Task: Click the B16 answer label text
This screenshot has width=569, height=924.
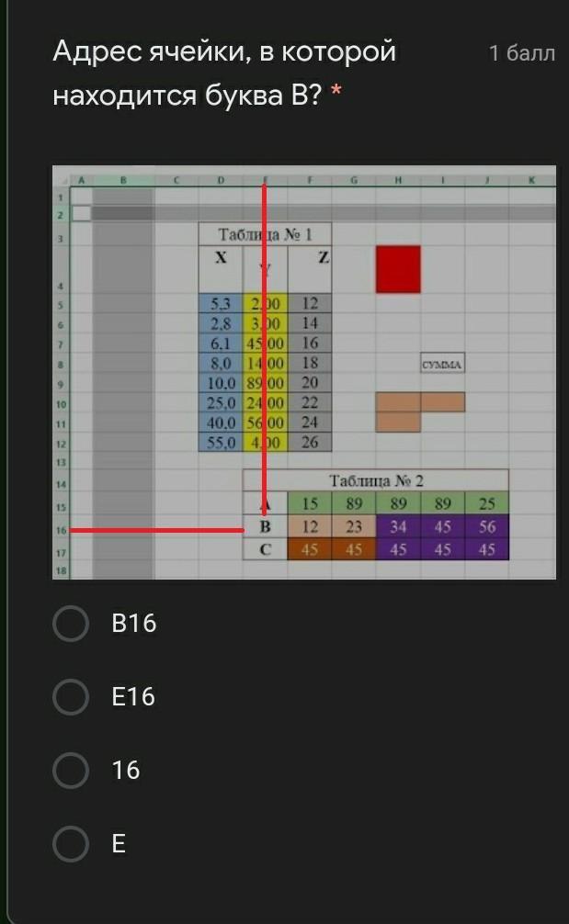Action: (134, 624)
